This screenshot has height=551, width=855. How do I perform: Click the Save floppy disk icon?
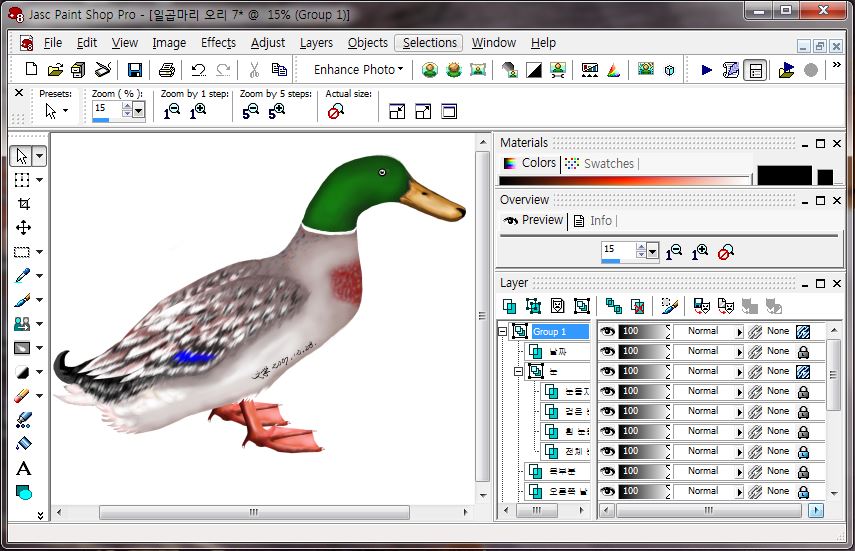(134, 70)
